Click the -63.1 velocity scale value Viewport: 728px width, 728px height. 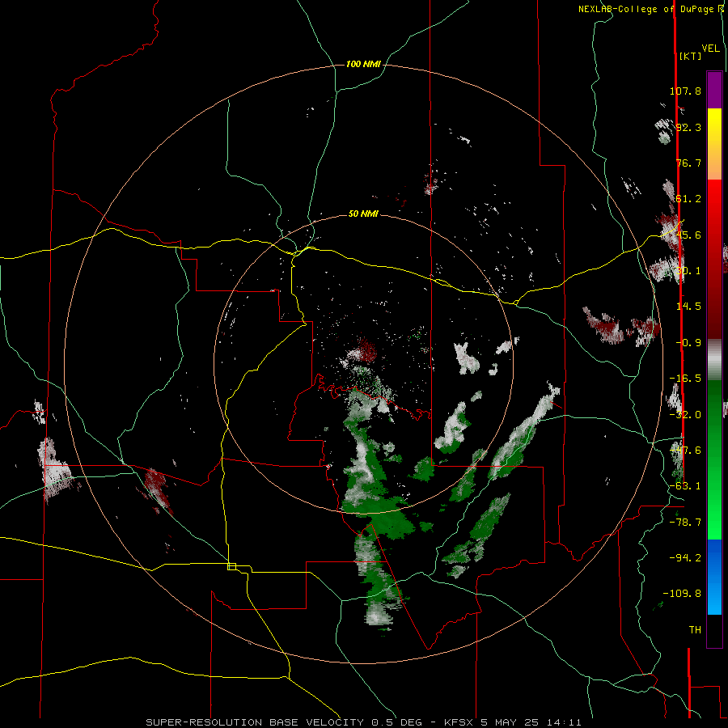[x=685, y=486]
